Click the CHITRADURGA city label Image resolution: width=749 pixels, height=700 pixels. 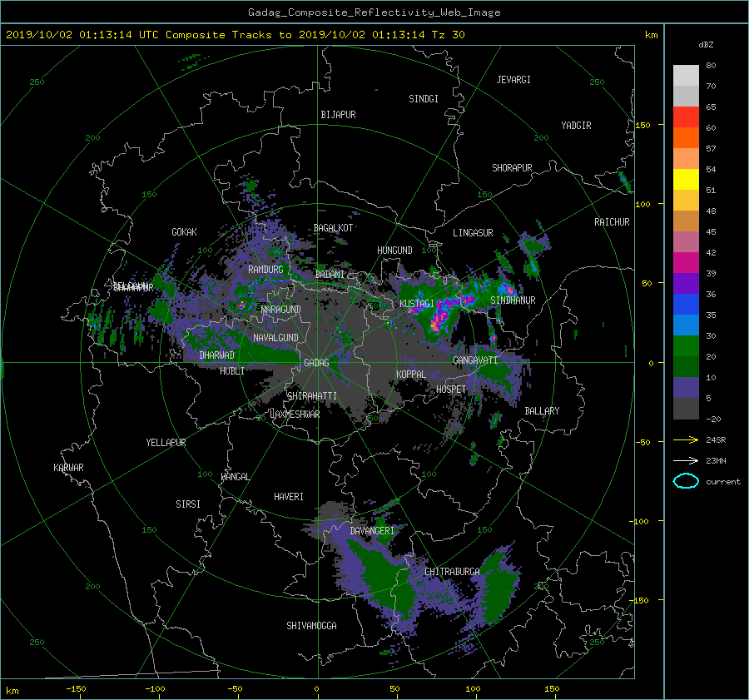452,572
